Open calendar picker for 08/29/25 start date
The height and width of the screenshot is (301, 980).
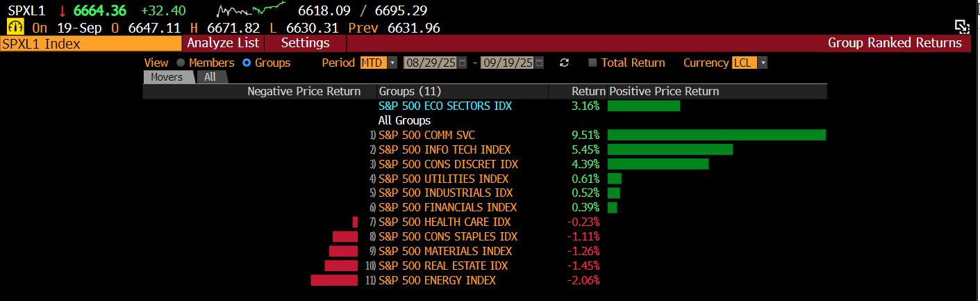[x=463, y=63]
